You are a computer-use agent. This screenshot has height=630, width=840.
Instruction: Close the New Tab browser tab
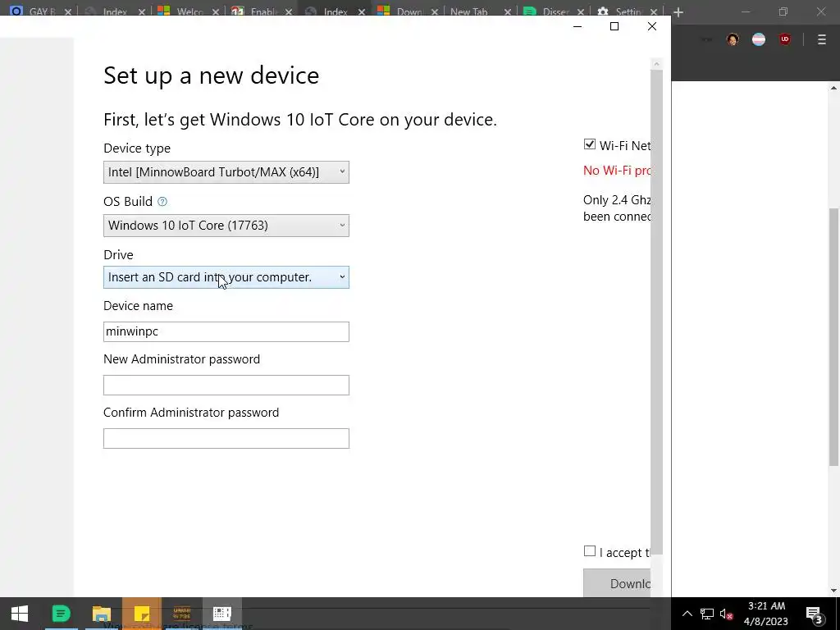pos(508,11)
